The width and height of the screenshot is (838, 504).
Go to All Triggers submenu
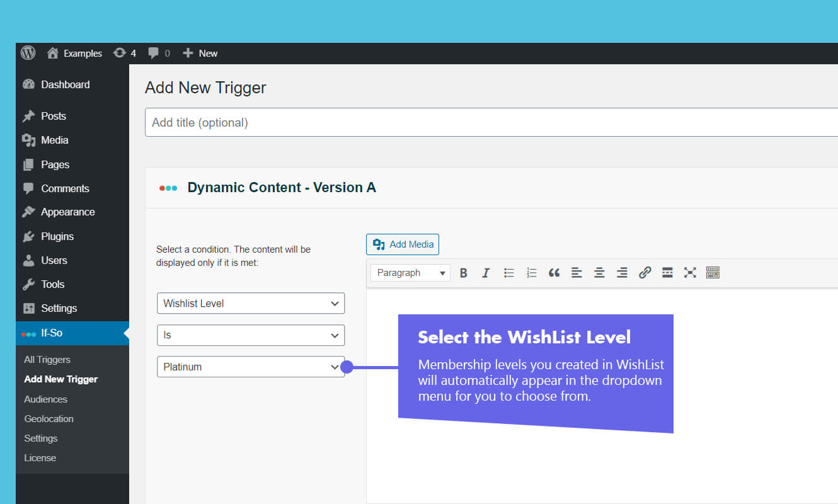tap(47, 360)
